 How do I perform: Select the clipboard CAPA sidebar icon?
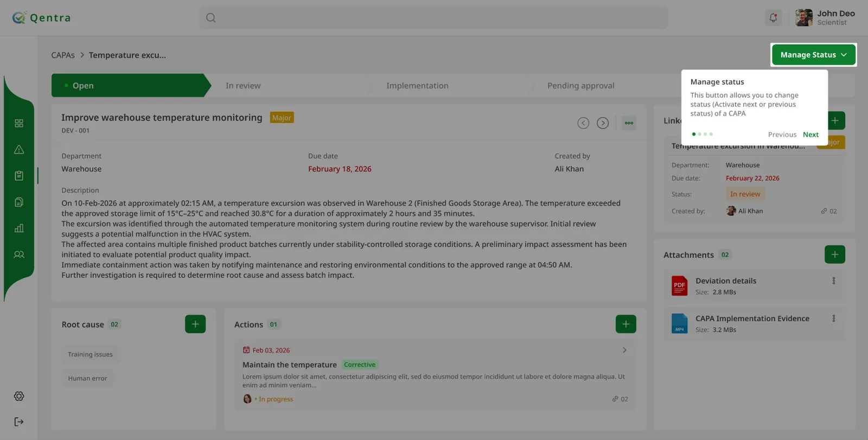(x=19, y=176)
